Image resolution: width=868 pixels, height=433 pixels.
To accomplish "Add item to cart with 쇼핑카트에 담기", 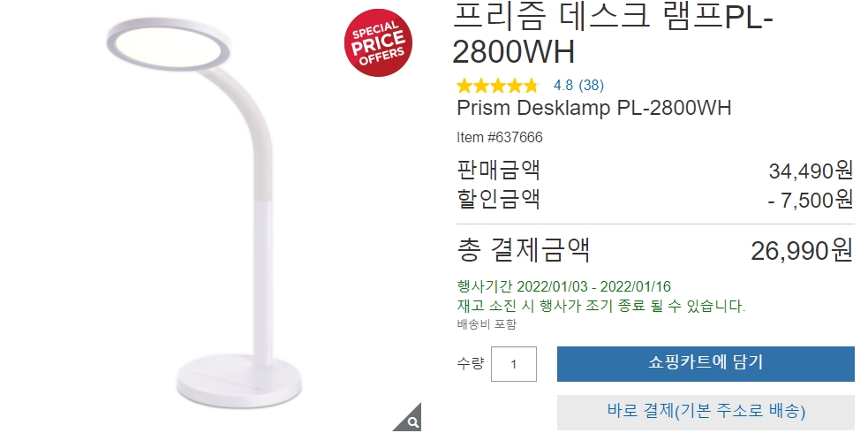I will pyautogui.click(x=706, y=364).
